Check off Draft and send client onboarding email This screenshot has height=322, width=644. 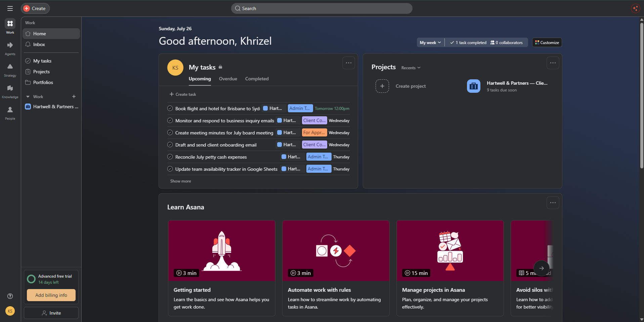pyautogui.click(x=170, y=145)
